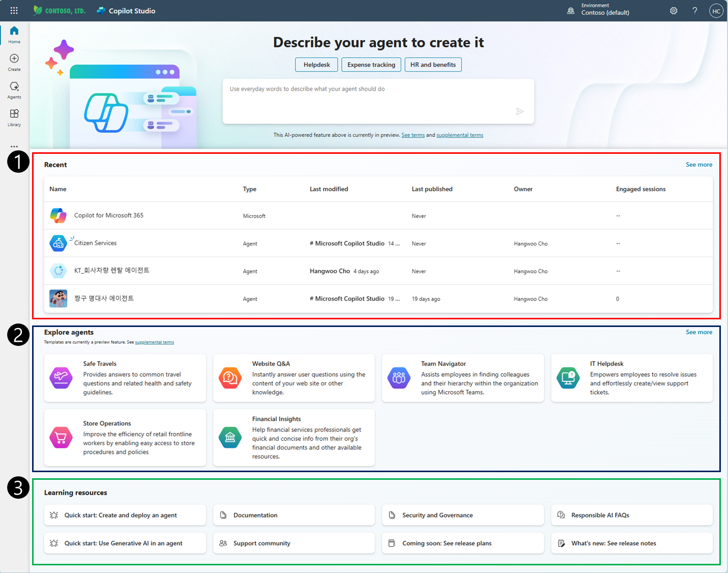The height and width of the screenshot is (573, 728).
Task: Click the Citizen Services agent icon
Action: click(x=58, y=243)
